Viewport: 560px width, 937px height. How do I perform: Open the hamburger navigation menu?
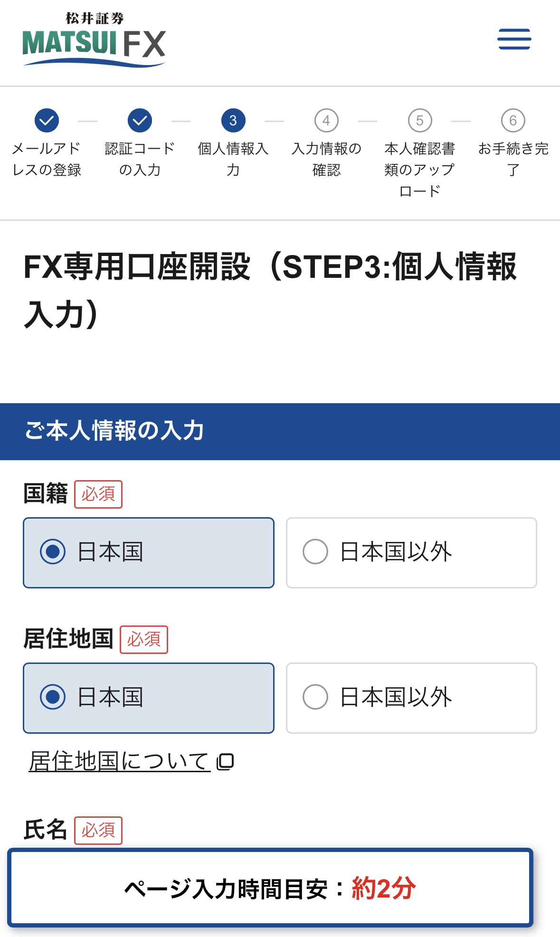(x=514, y=40)
